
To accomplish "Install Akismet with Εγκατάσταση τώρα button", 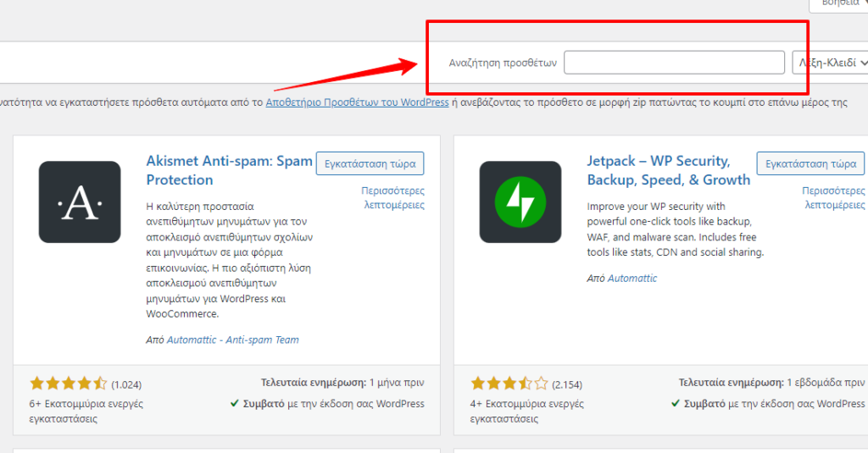I will pos(370,163).
